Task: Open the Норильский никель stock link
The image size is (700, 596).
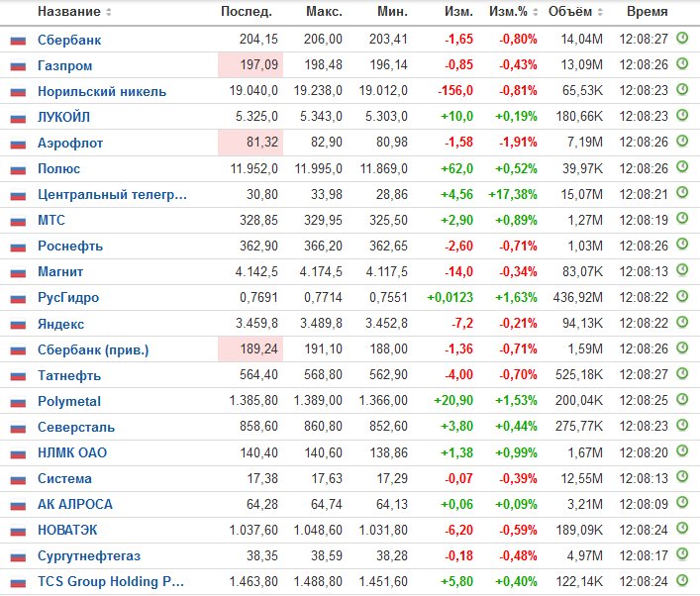Action: click(x=102, y=91)
